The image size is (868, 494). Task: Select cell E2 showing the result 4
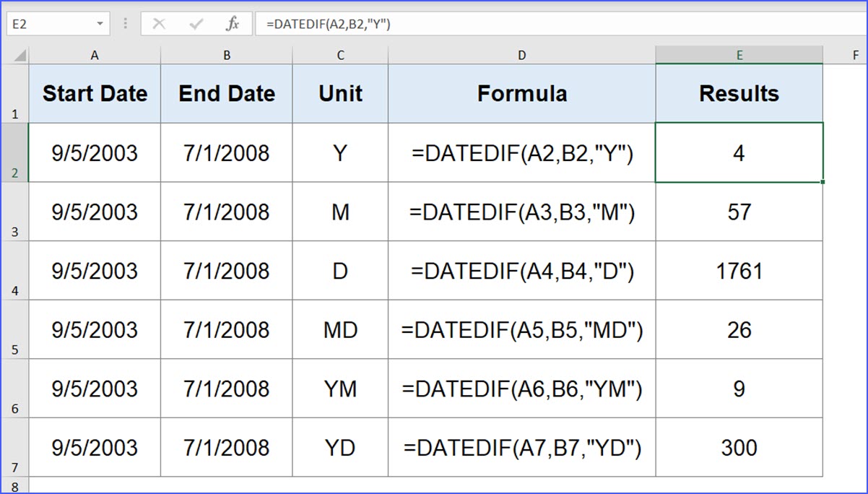(739, 152)
